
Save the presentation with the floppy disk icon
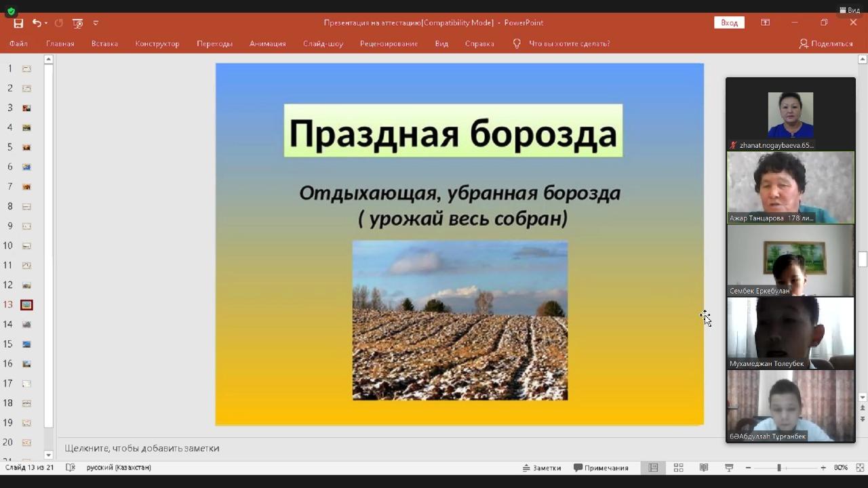coord(18,23)
